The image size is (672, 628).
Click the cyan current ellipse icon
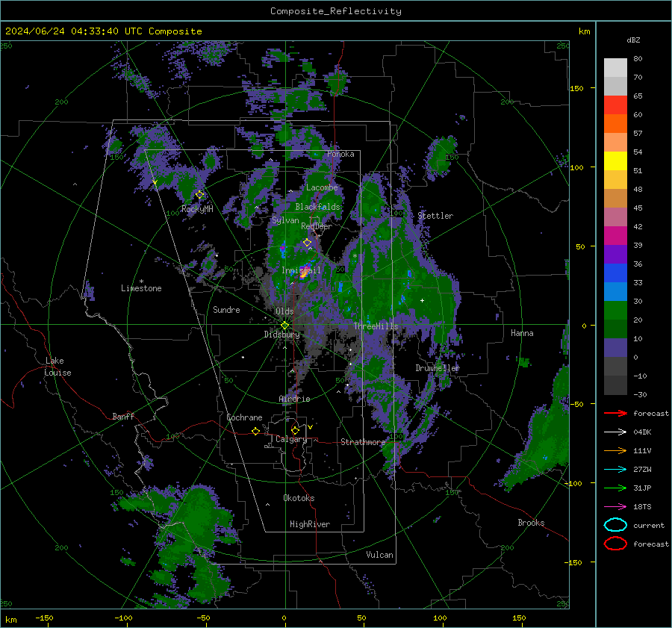pos(615,525)
